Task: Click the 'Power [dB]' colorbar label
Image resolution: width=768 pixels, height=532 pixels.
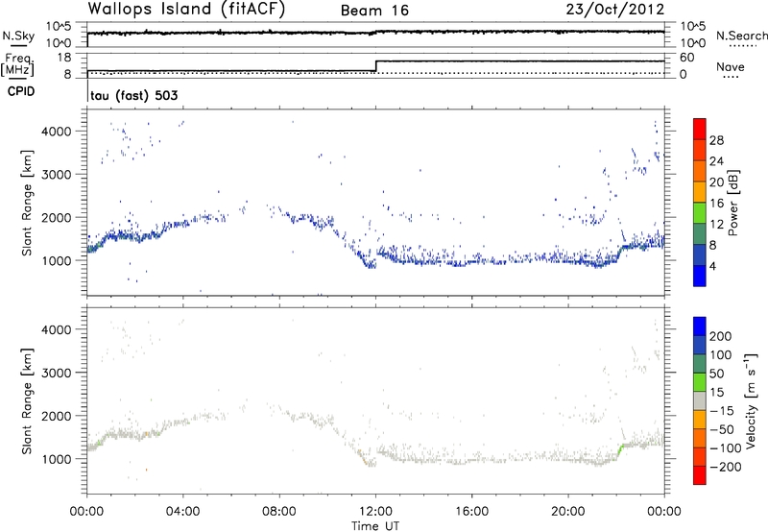Action: click(x=733, y=203)
